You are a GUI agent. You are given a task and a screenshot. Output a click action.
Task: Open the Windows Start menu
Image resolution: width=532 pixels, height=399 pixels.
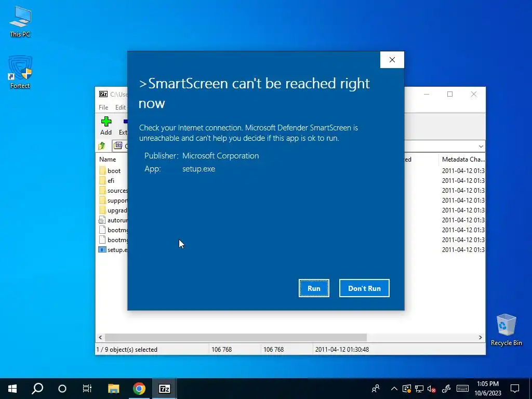pos(12,389)
